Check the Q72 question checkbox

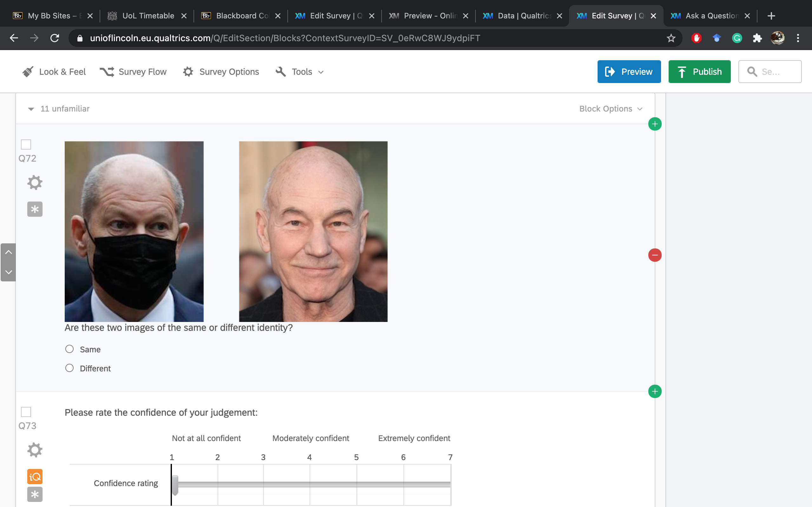pos(26,144)
